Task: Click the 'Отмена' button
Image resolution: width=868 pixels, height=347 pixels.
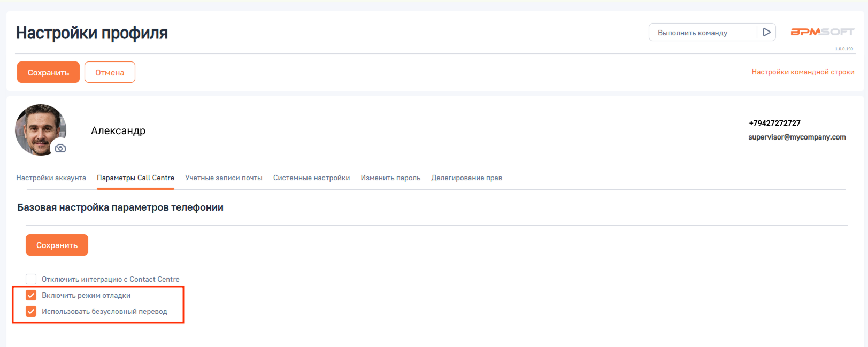Action: click(x=110, y=72)
